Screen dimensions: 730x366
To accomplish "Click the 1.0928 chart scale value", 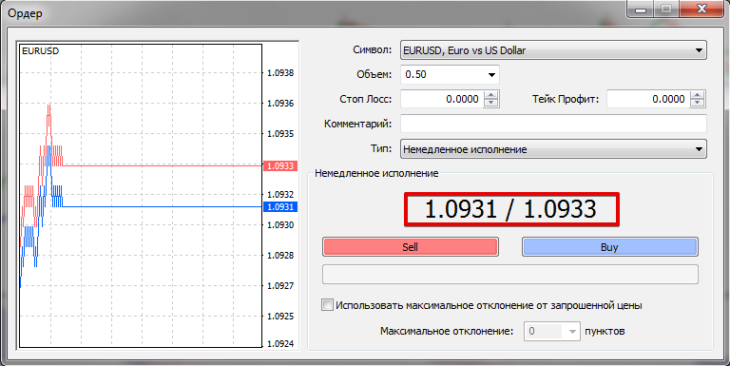I will coord(281,255).
